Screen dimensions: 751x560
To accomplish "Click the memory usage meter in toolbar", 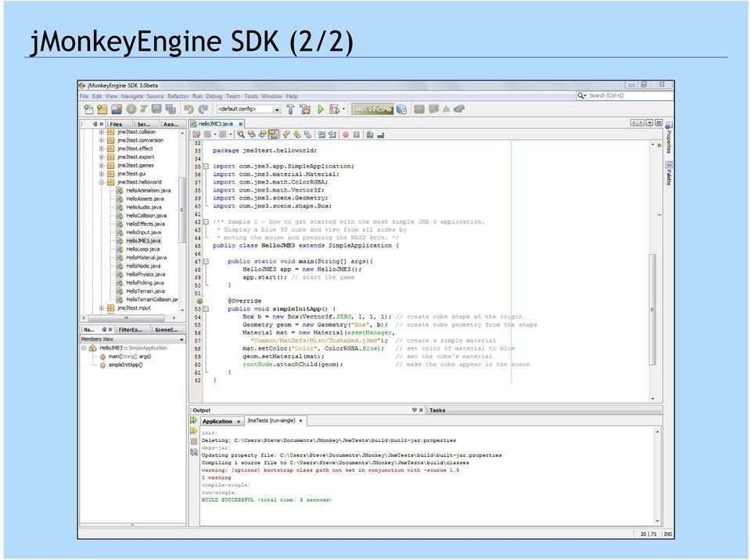I will pyautogui.click(x=372, y=109).
